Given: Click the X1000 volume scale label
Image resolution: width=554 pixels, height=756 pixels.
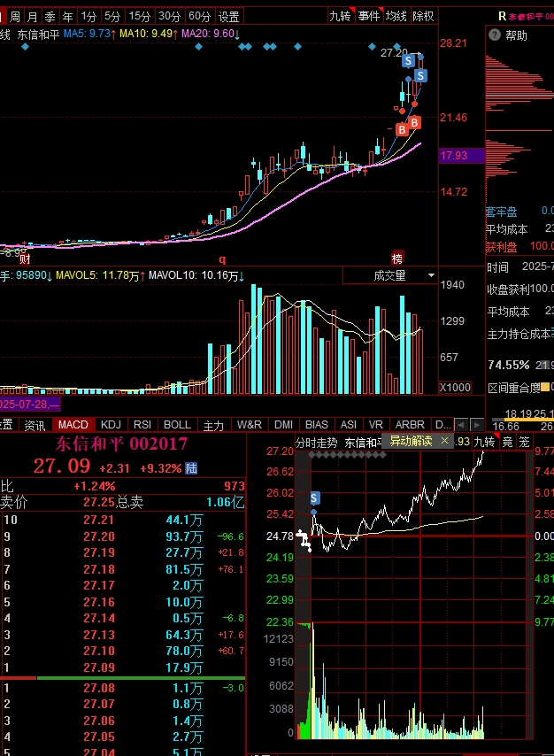Looking at the screenshot, I should click(x=455, y=388).
